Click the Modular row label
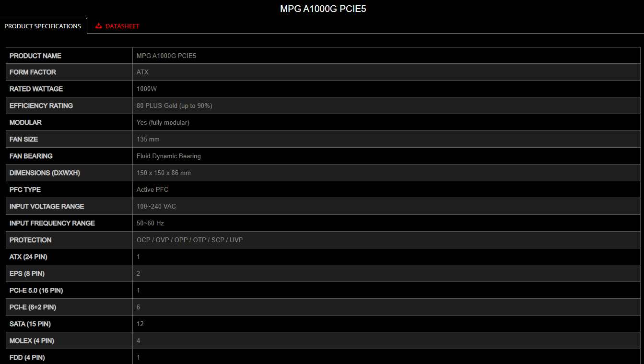The width and height of the screenshot is (644, 364). click(25, 122)
